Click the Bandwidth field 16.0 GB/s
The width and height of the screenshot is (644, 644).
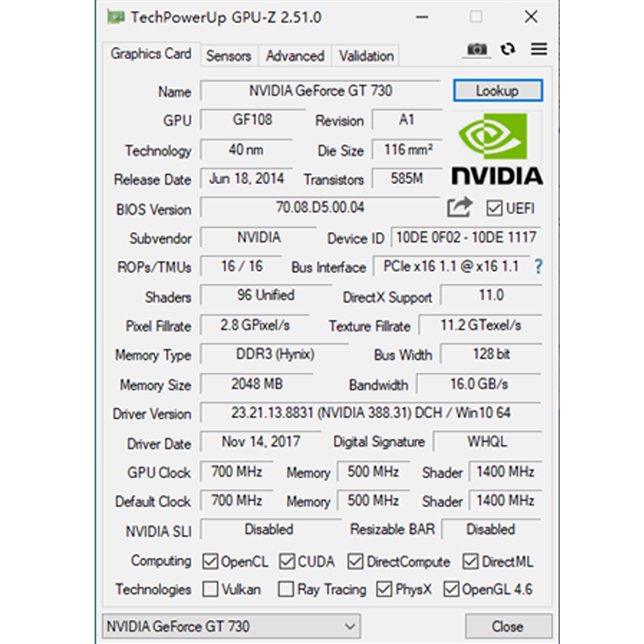479,384
